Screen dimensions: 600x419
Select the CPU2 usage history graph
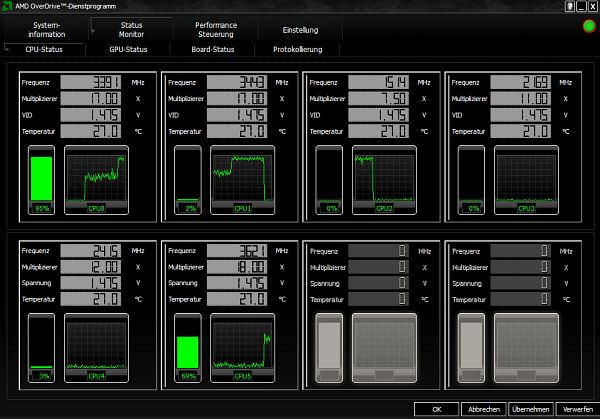click(385, 180)
